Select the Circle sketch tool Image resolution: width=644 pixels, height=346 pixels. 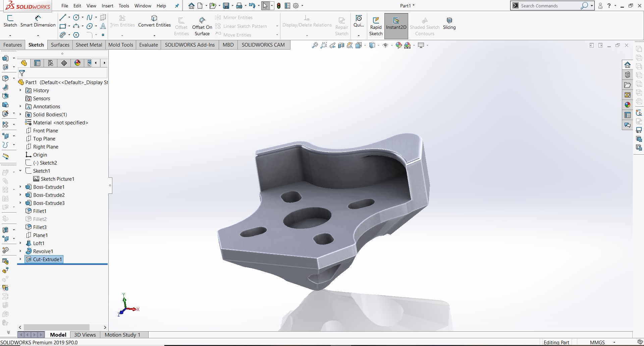tap(76, 17)
